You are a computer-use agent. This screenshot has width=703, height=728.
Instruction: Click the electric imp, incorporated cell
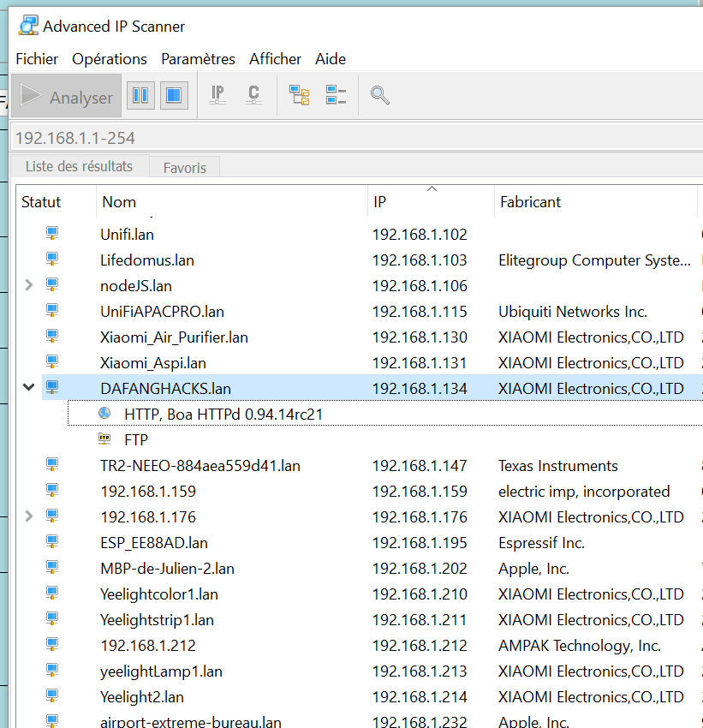pyautogui.click(x=584, y=492)
